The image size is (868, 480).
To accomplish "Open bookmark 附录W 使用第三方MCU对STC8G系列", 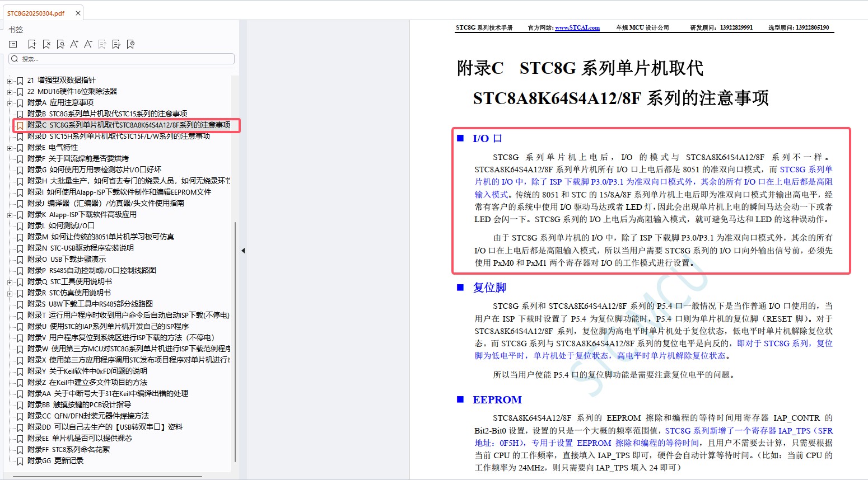I will pos(128,349).
